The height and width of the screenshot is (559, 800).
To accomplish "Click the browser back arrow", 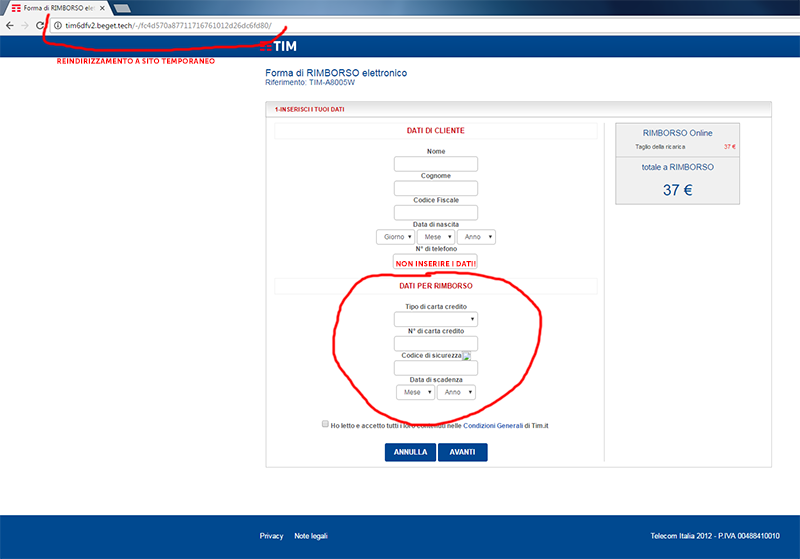I will (10, 26).
